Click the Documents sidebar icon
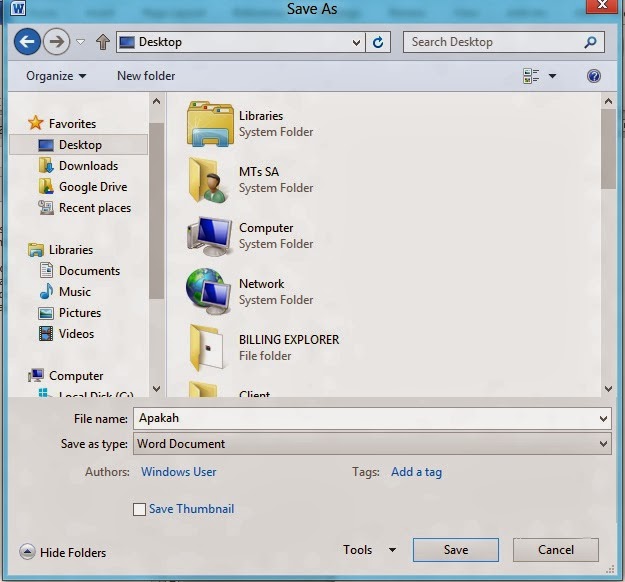Viewport: 625px width, 582px height. pyautogui.click(x=46, y=270)
